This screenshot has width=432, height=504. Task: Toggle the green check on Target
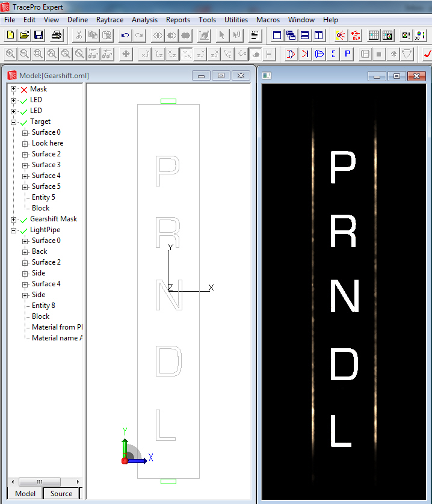click(24, 123)
